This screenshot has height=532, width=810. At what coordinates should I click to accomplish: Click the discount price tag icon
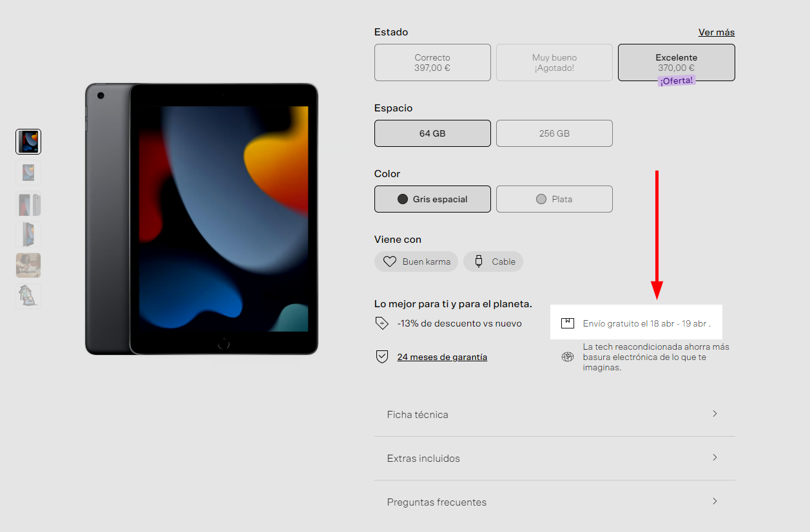click(381, 323)
